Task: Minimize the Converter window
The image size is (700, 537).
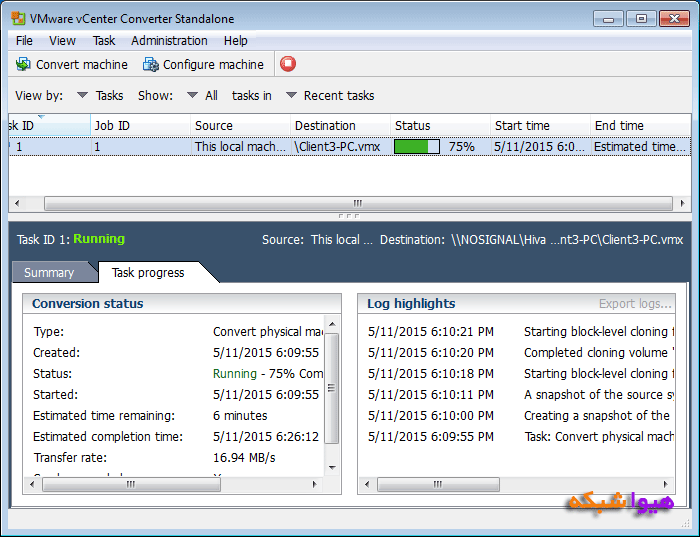Action: (x=608, y=19)
